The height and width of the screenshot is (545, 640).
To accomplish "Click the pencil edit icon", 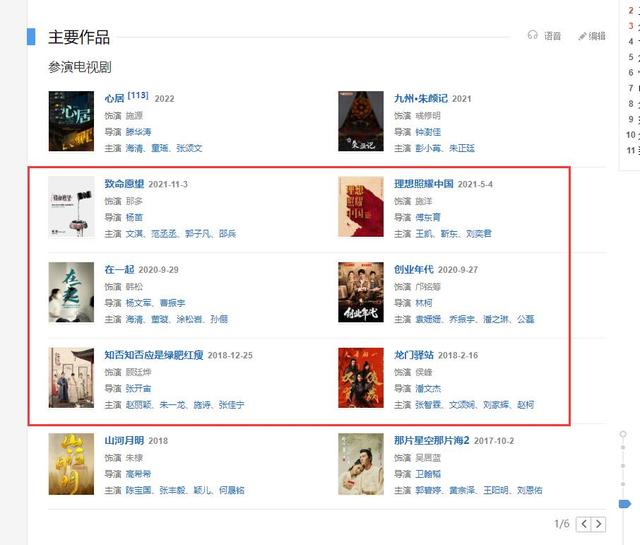I will point(582,36).
